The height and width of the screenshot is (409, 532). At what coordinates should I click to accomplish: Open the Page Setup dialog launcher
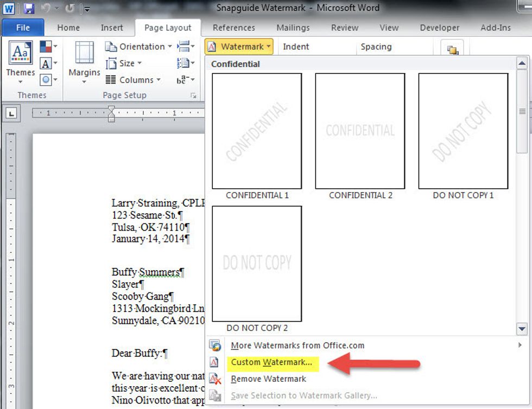coord(193,95)
